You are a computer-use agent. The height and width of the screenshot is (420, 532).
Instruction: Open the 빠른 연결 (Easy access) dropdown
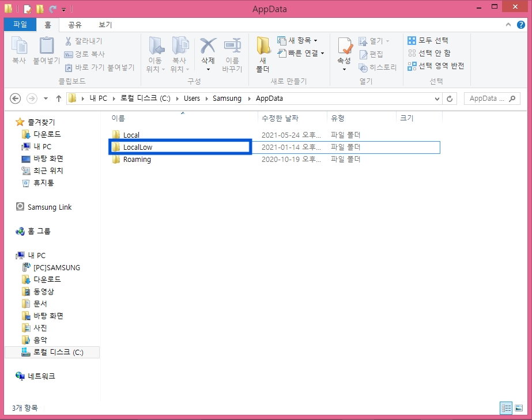tap(301, 53)
